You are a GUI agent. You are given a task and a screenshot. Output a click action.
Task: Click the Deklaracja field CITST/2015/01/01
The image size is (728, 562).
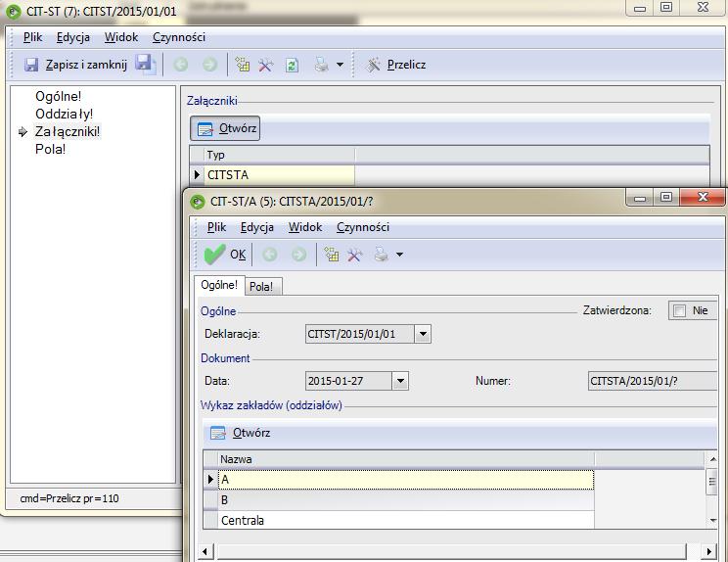(360, 334)
